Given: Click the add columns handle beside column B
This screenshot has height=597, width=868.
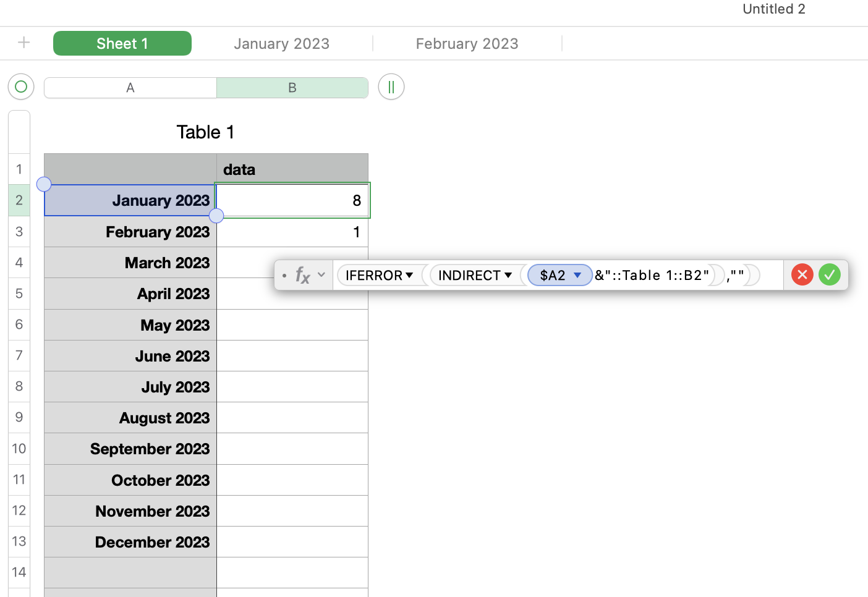Looking at the screenshot, I should click(391, 87).
